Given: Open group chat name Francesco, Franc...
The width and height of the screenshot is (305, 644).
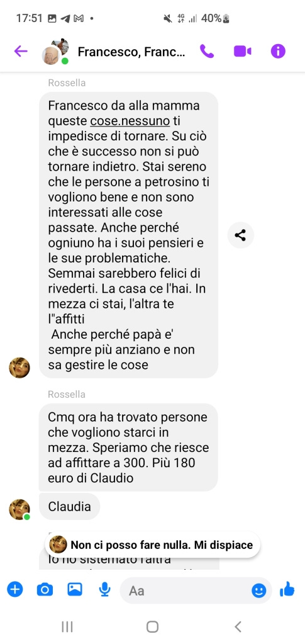Looking at the screenshot, I should click(x=131, y=52).
